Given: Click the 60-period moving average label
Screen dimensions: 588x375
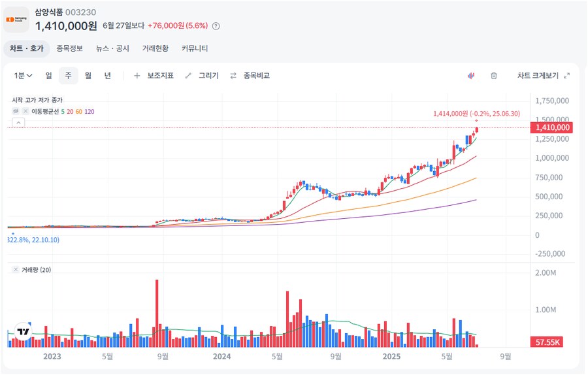Looking at the screenshot, I should click(x=79, y=112).
